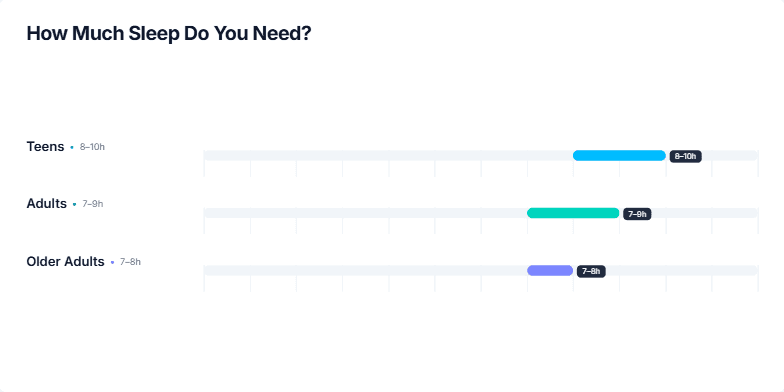Click the empty gray track left of Adults bar
This screenshot has height=392, width=784.
366,213
